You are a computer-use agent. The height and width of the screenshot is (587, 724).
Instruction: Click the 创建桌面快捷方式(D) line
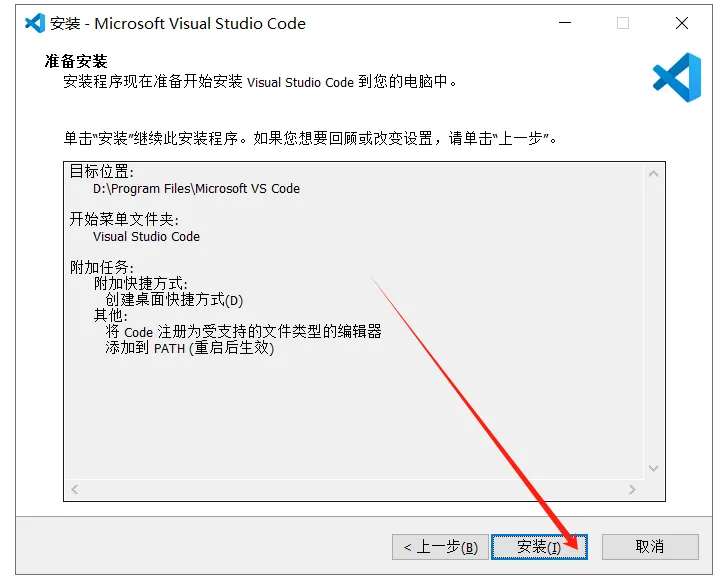click(174, 300)
